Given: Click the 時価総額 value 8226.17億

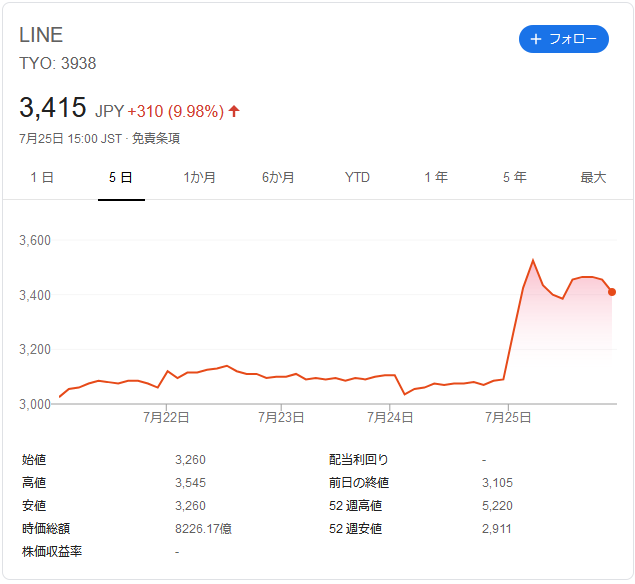Looking at the screenshot, I should coord(203,529).
